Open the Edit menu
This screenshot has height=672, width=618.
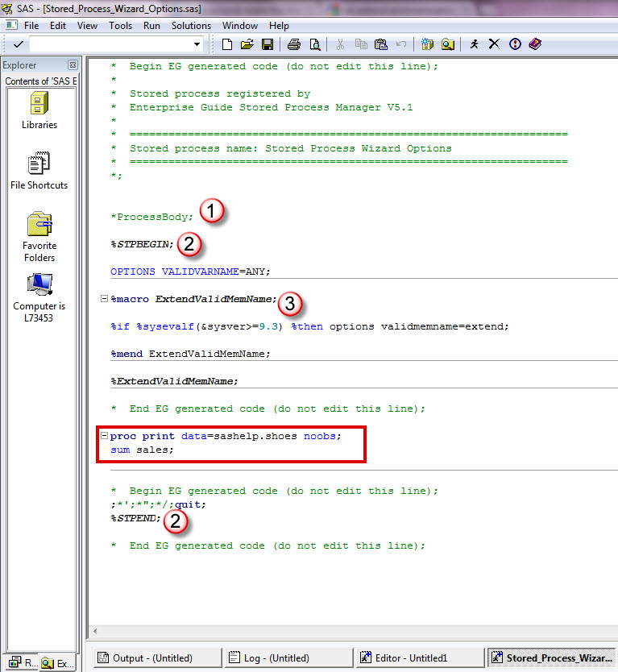pos(58,26)
